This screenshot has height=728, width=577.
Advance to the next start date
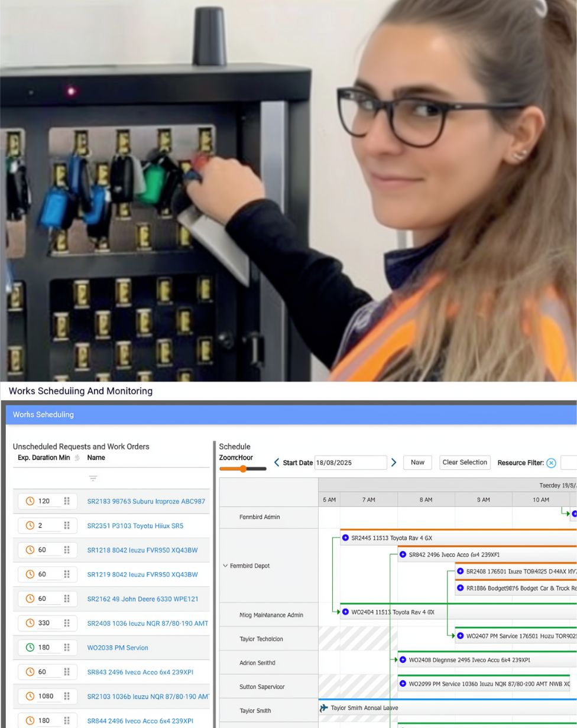click(x=394, y=463)
